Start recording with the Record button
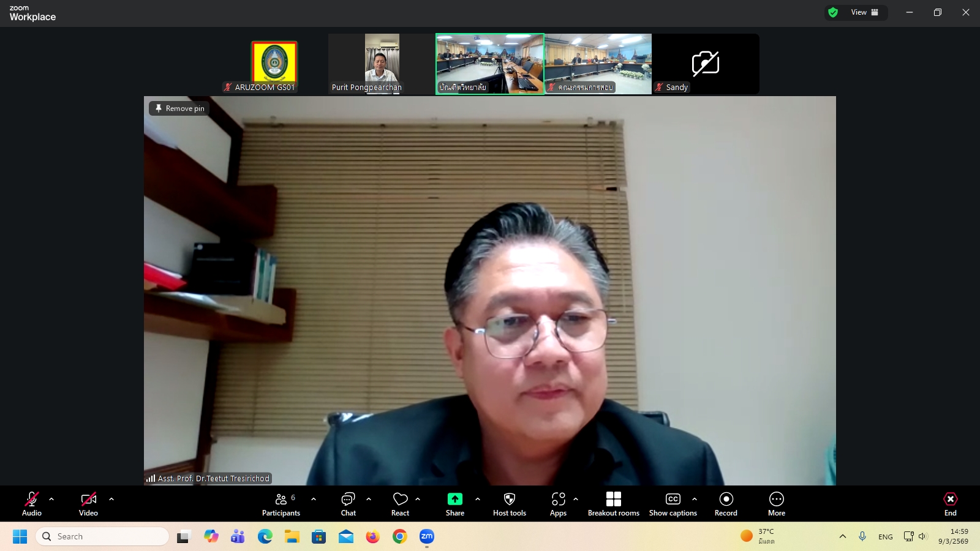 (x=726, y=504)
